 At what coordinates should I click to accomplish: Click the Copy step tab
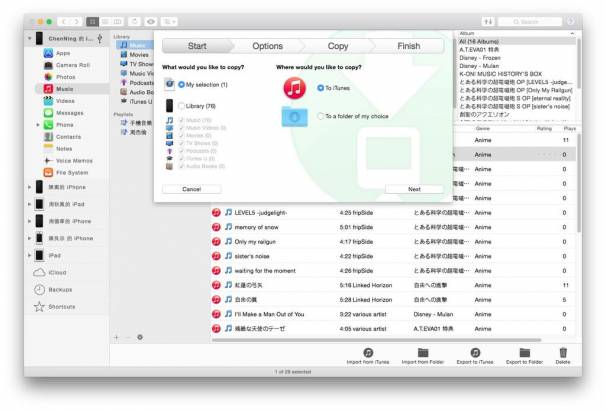338,46
